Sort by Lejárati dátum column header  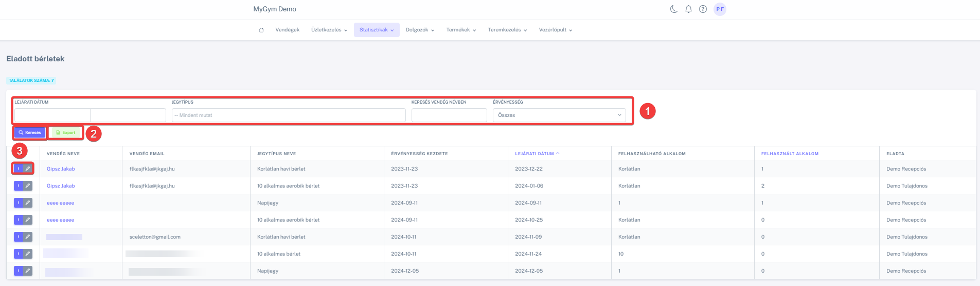534,154
